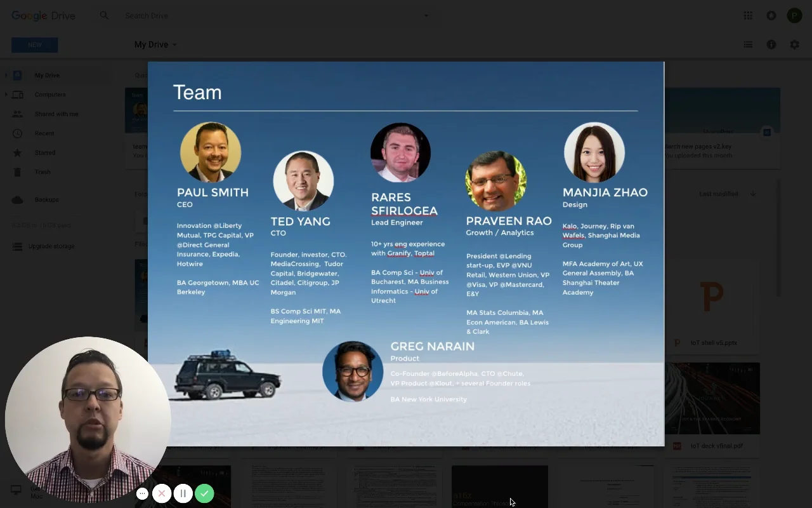Click the NEW button
Screen dimensions: 812x508
point(34,45)
